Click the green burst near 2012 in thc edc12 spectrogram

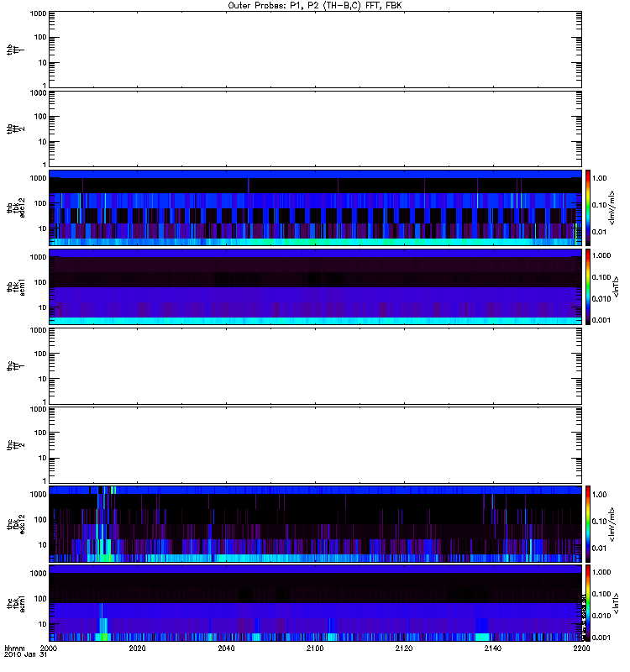click(102, 558)
